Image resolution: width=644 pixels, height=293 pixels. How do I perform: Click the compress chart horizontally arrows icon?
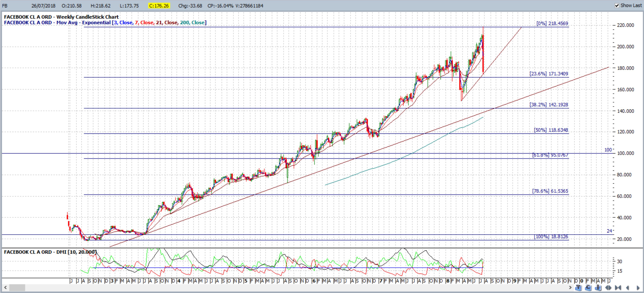click(618, 288)
